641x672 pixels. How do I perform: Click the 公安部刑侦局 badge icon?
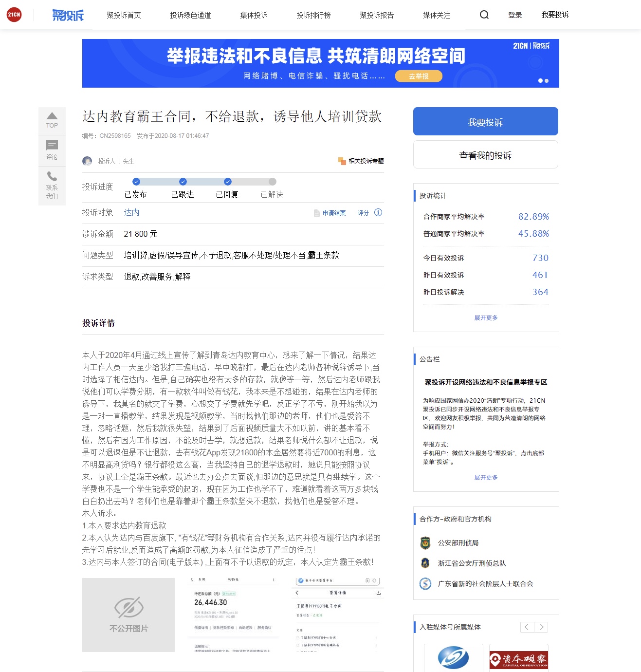(x=425, y=542)
